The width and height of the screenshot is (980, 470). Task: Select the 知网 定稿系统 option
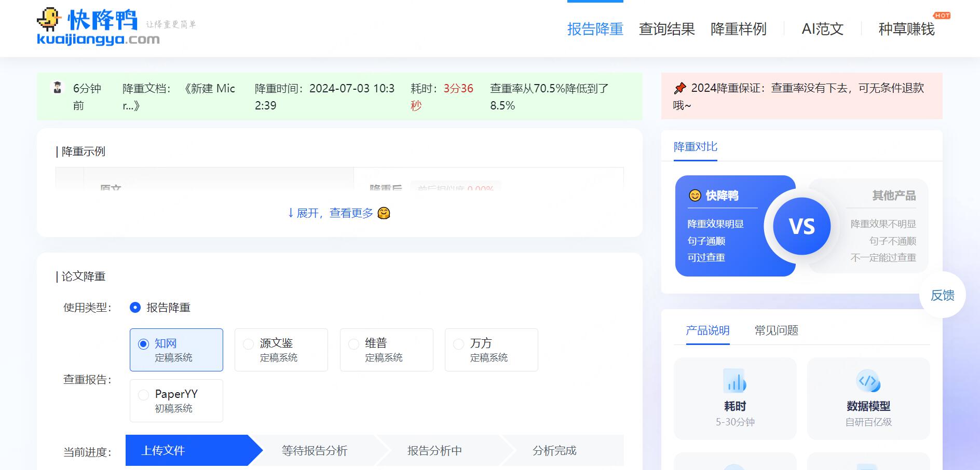pos(176,350)
